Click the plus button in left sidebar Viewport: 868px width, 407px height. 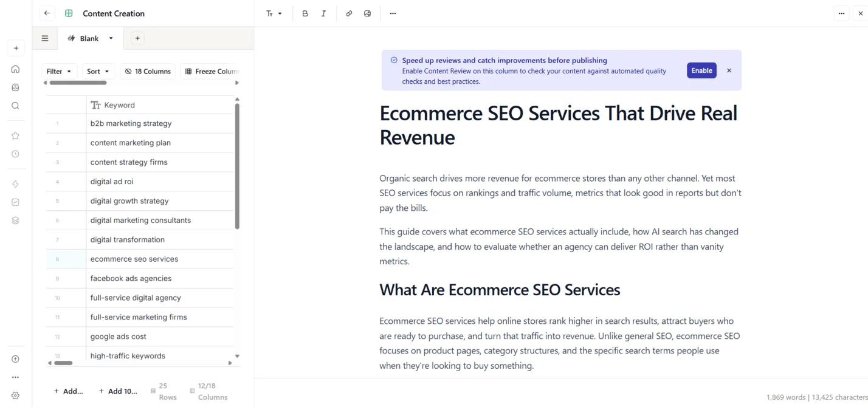coord(16,48)
